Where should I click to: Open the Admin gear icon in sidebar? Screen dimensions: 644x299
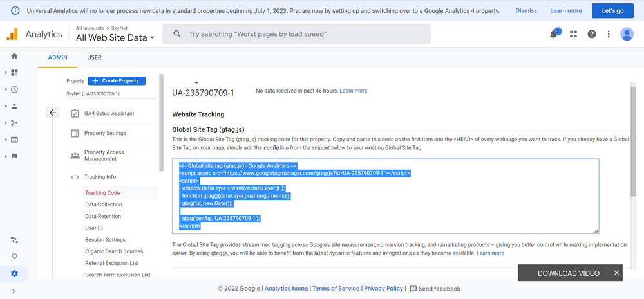coord(14,273)
